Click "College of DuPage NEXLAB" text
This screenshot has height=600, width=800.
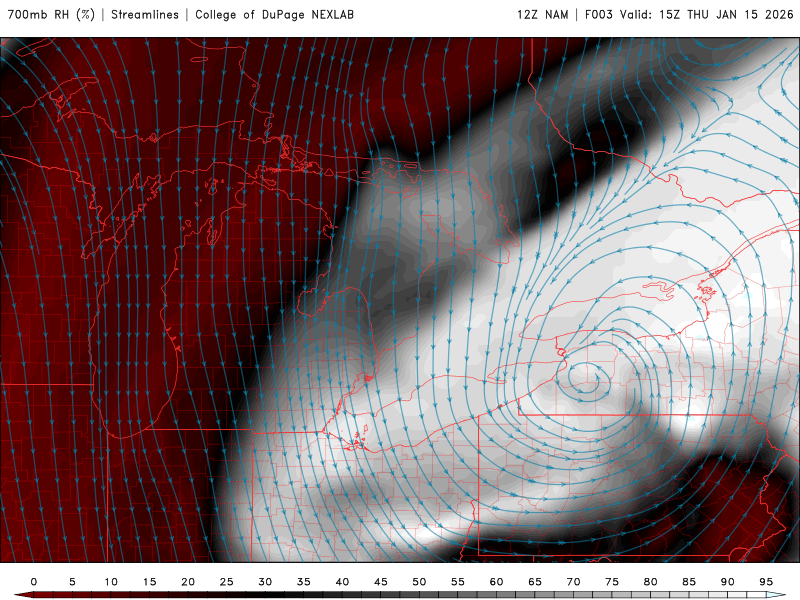[x=274, y=14]
